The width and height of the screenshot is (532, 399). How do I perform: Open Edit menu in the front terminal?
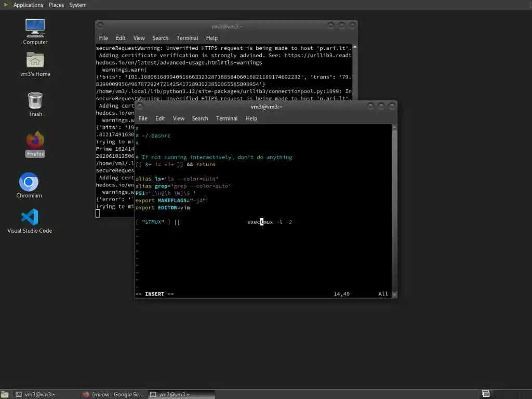click(160, 118)
